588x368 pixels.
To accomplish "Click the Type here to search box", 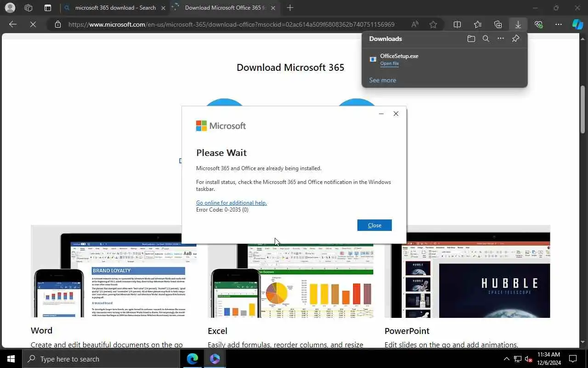I will (x=101, y=359).
